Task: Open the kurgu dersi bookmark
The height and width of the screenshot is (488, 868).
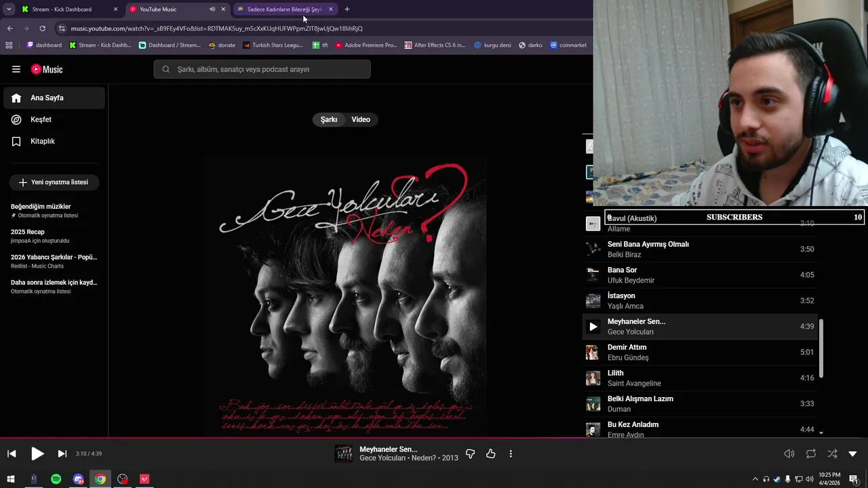Action: pos(492,45)
